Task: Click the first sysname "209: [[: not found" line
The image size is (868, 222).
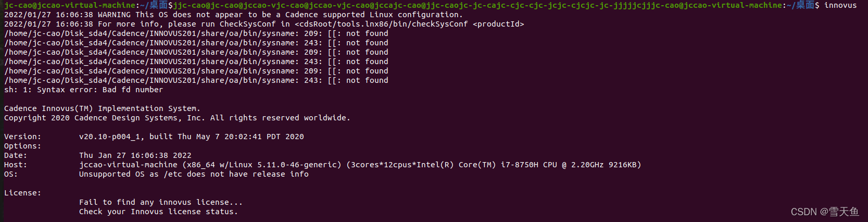Action: click(196, 33)
